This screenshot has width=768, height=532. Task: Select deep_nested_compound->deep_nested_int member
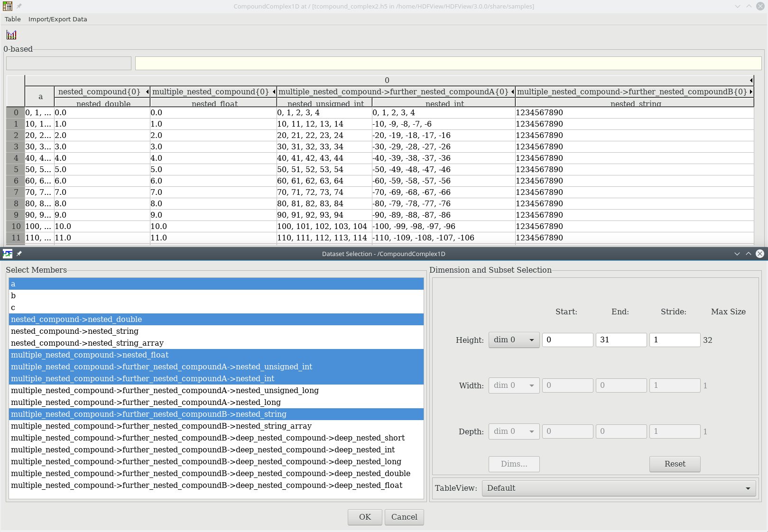[216, 450]
